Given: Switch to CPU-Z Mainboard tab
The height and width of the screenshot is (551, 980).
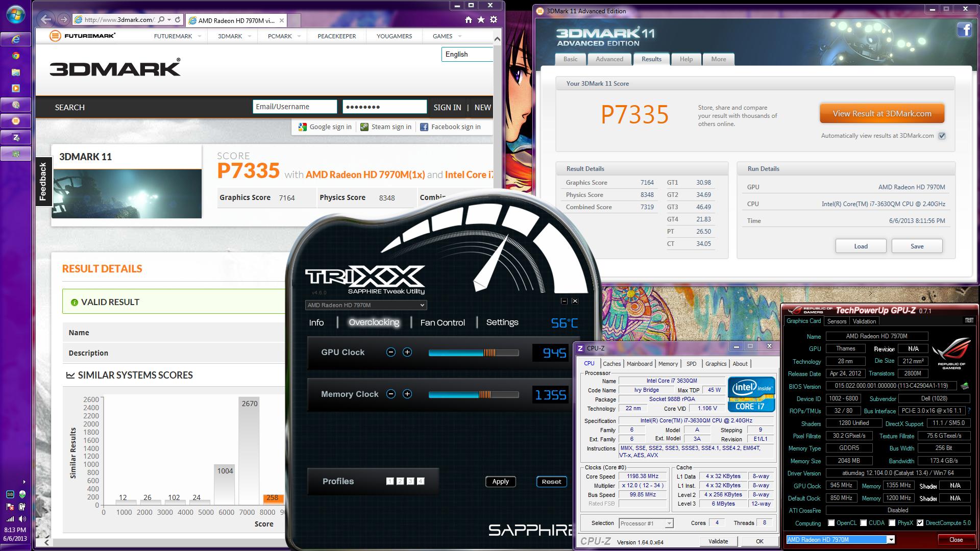Looking at the screenshot, I should pos(639,364).
